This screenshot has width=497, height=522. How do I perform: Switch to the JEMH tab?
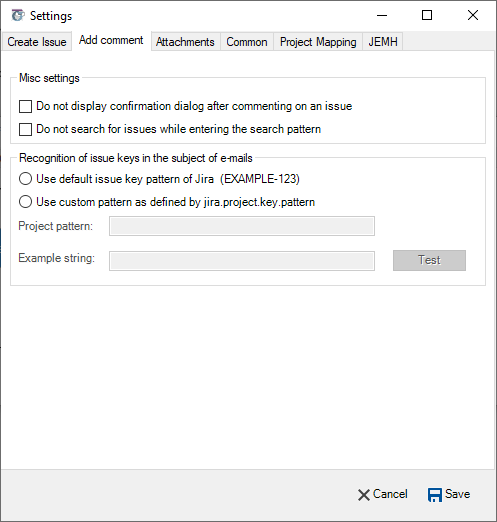(x=383, y=42)
